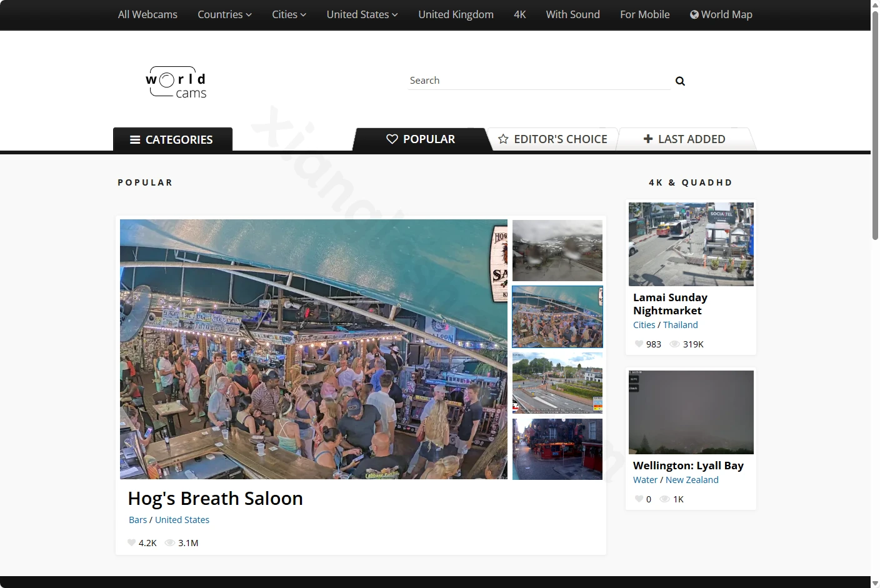Viewport: 880px width, 588px height.
Task: Open Wellington: Lyall Bay title link
Action: click(688, 466)
